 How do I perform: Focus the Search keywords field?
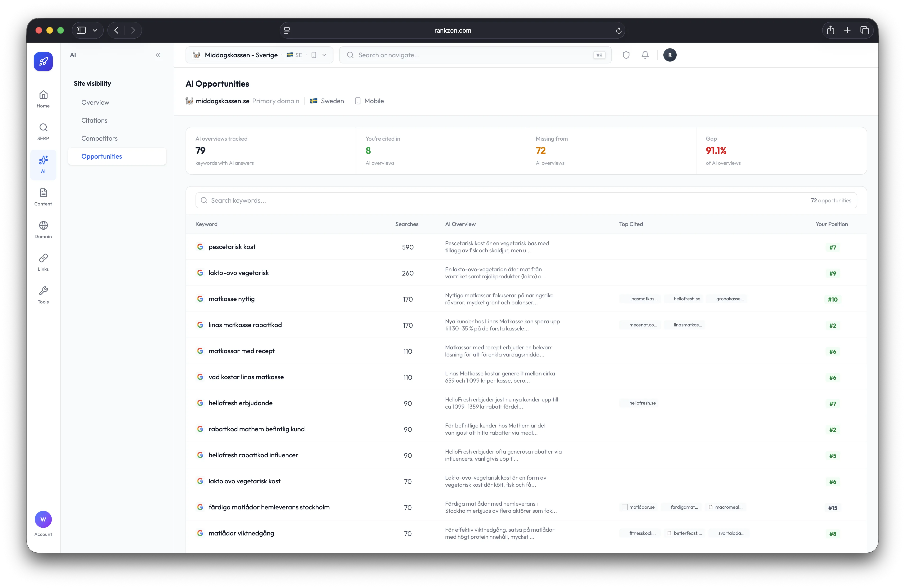click(x=526, y=200)
